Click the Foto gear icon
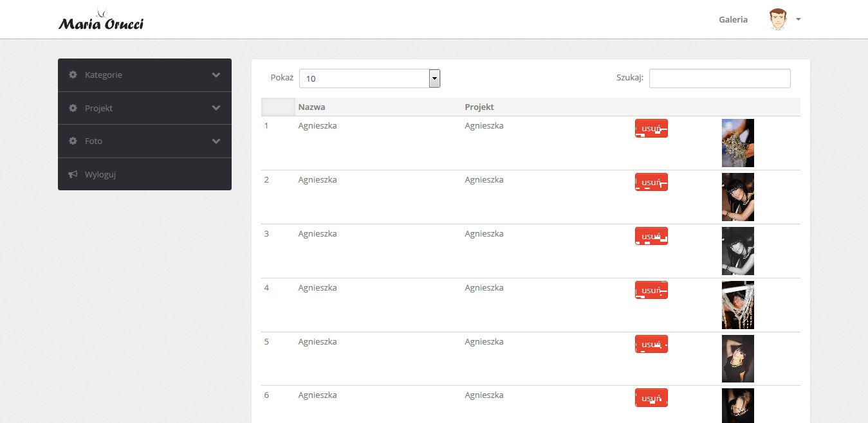 (73, 141)
